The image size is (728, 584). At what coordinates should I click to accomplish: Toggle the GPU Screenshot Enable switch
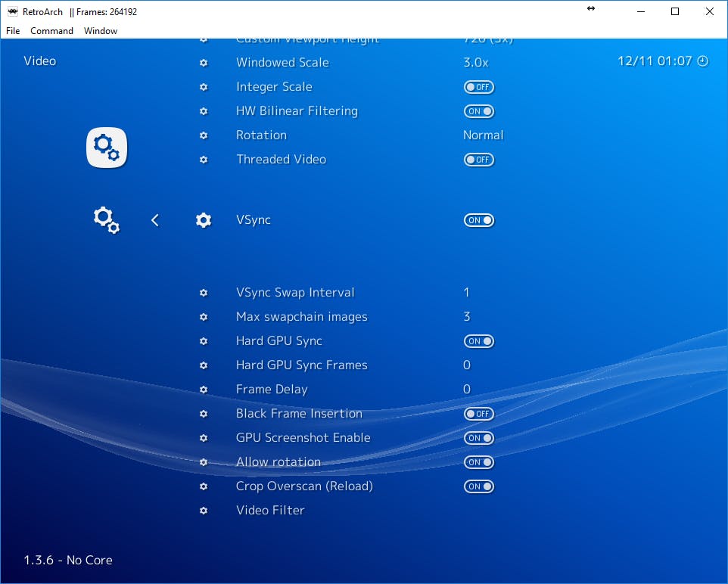click(x=479, y=438)
